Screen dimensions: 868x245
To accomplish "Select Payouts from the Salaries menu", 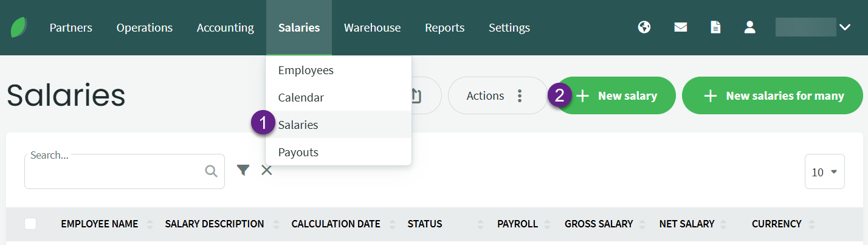I will pyautogui.click(x=298, y=152).
